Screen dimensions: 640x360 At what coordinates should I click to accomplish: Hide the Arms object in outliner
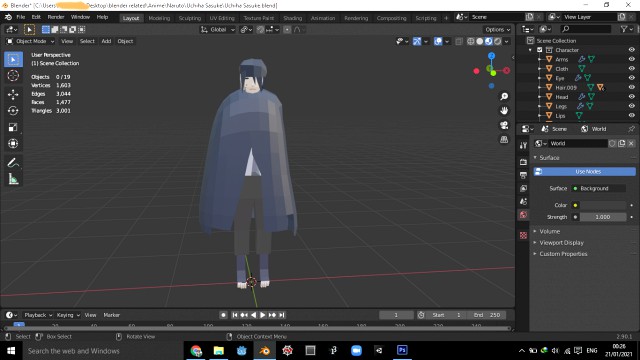click(631, 59)
